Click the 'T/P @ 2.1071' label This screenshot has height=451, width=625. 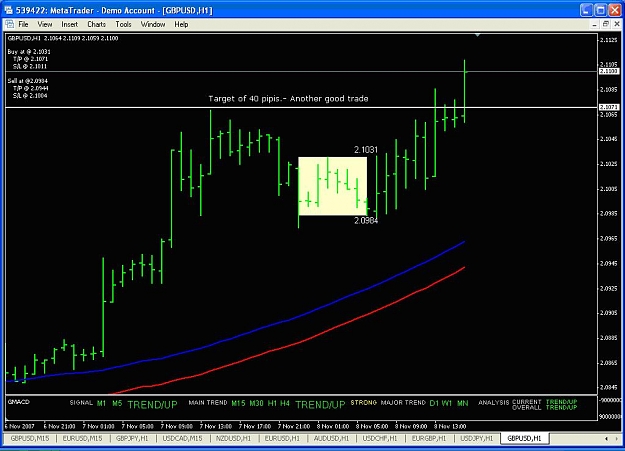(x=30, y=59)
